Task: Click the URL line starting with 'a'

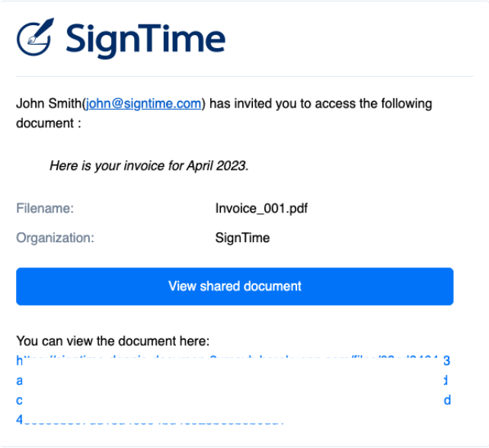Action: [x=232, y=380]
